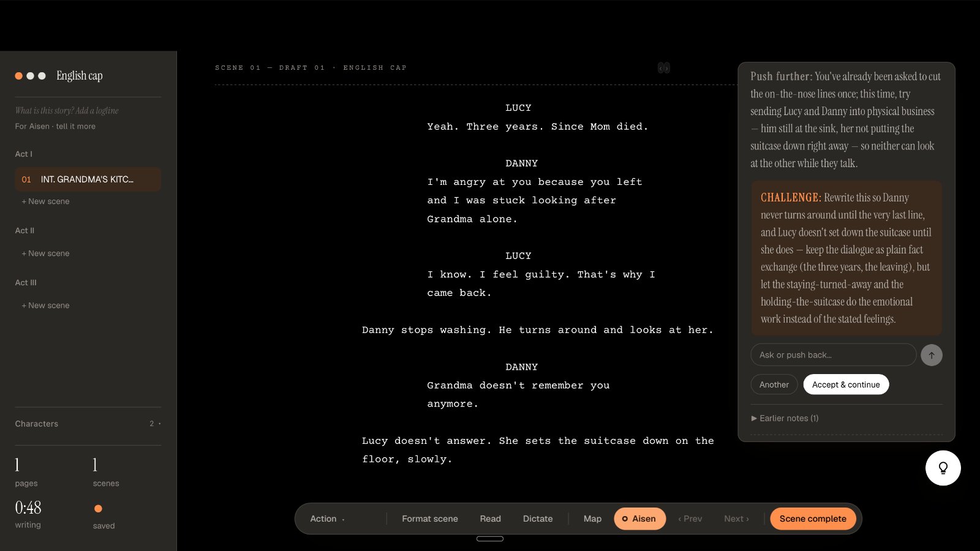Click the 0:48 writing time counter
Screen dimensions: 980x551
coord(28,508)
